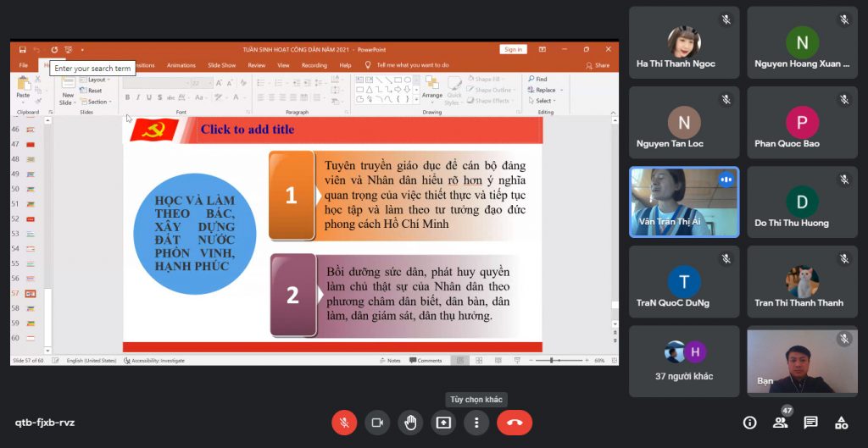Expand the slide Layout dropdown
The height and width of the screenshot is (448, 868).
[x=97, y=80]
